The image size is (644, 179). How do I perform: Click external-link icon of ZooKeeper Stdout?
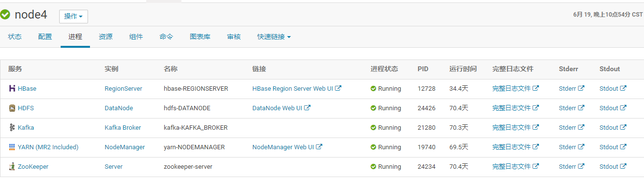pyautogui.click(x=623, y=166)
